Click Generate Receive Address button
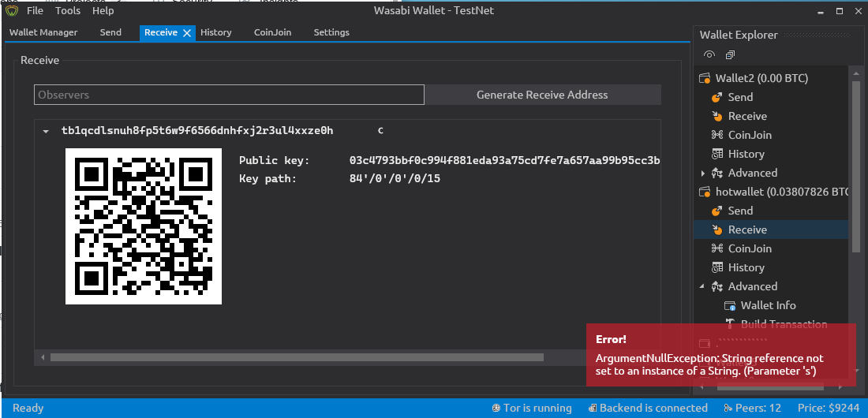Viewport: 868px width, 418px height. pyautogui.click(x=543, y=95)
